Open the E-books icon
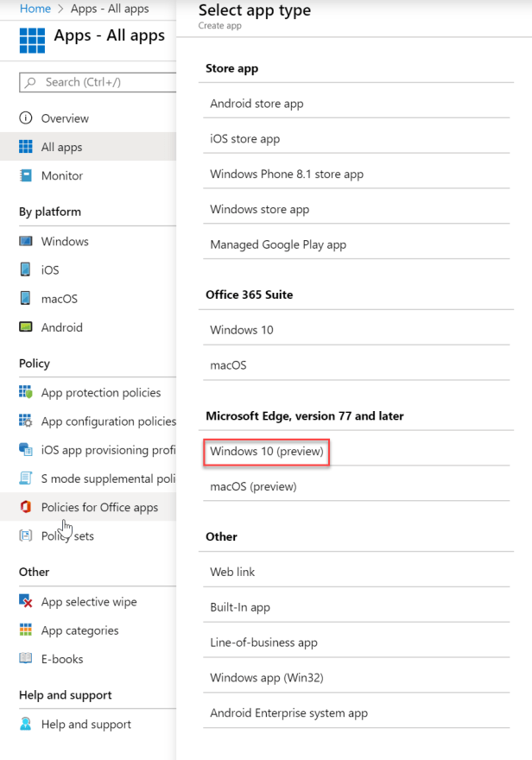 [x=26, y=659]
